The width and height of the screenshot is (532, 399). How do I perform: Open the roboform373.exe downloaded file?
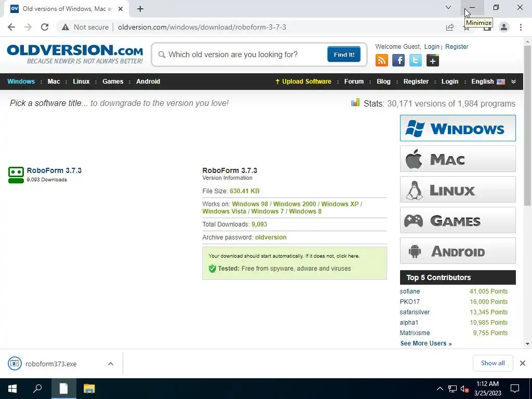51,364
